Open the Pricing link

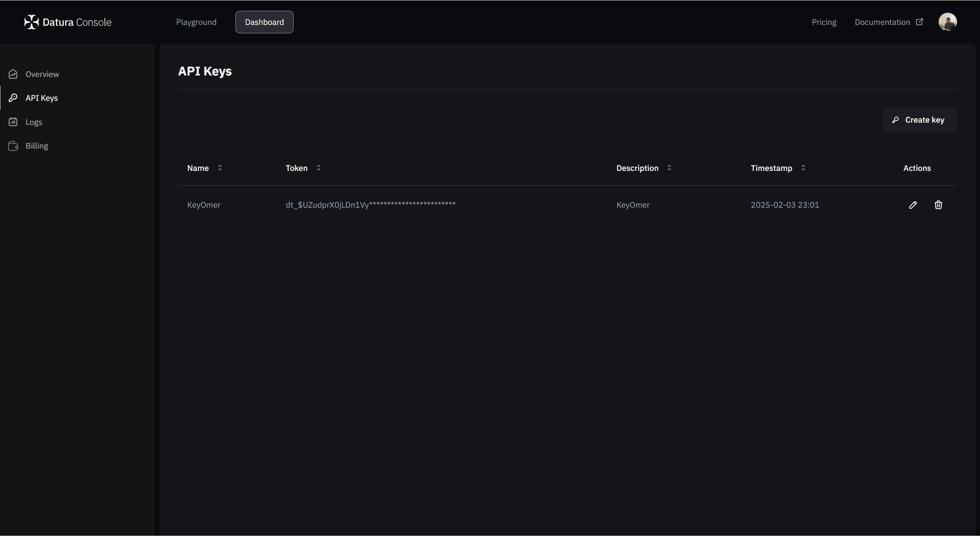824,22
